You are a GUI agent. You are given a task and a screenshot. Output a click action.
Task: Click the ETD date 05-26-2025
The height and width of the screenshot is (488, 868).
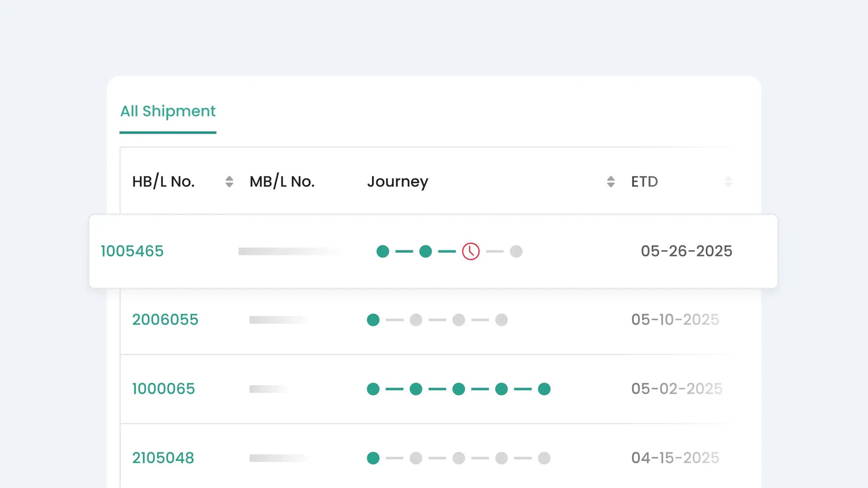point(686,251)
